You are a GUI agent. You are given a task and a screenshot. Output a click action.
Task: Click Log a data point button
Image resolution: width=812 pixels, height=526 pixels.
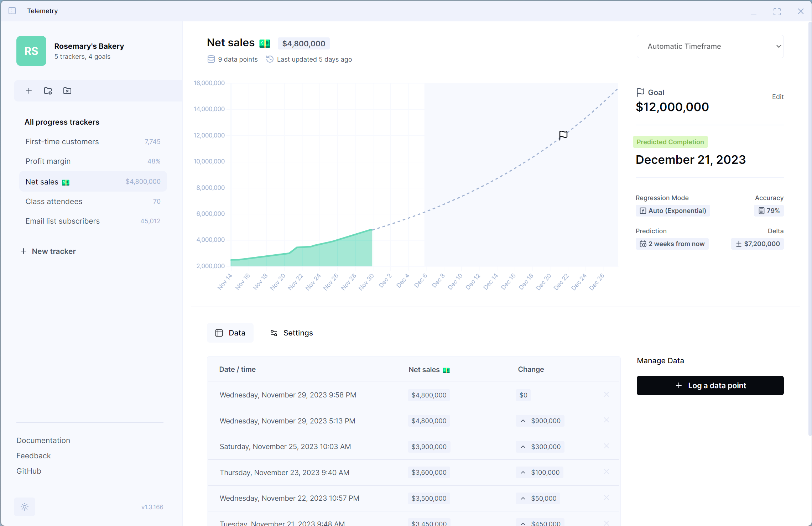pos(710,385)
